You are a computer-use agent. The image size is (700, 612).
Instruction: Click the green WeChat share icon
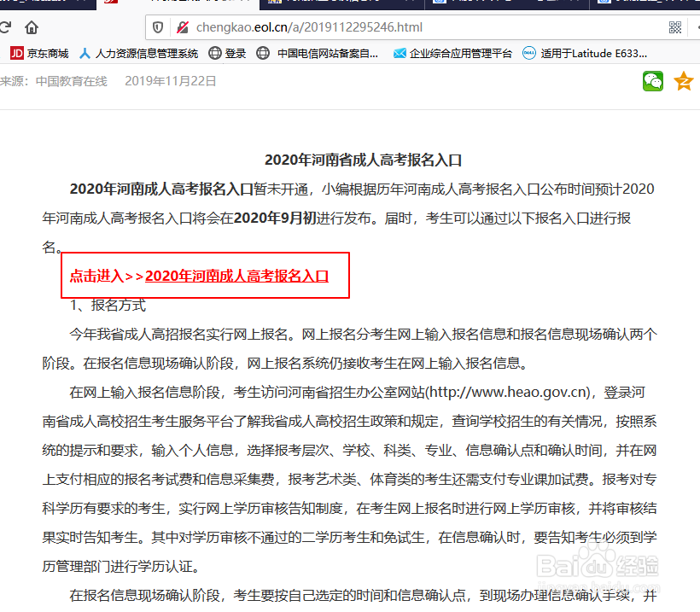(x=652, y=81)
